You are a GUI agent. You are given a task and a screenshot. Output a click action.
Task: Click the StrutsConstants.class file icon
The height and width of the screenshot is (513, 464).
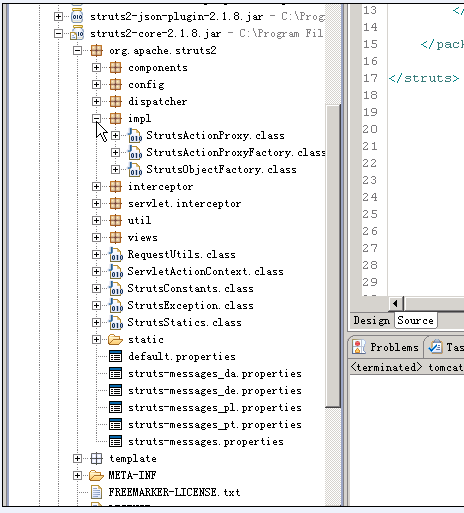click(x=116, y=288)
